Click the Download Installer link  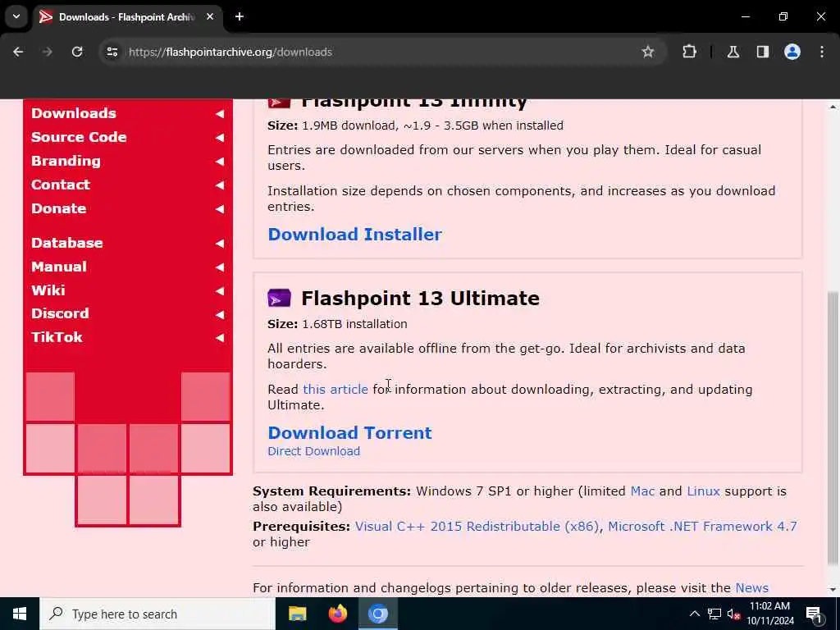[354, 234]
